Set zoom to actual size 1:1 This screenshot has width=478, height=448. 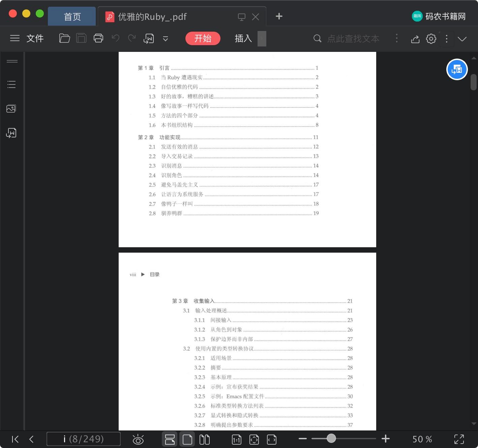(x=237, y=439)
